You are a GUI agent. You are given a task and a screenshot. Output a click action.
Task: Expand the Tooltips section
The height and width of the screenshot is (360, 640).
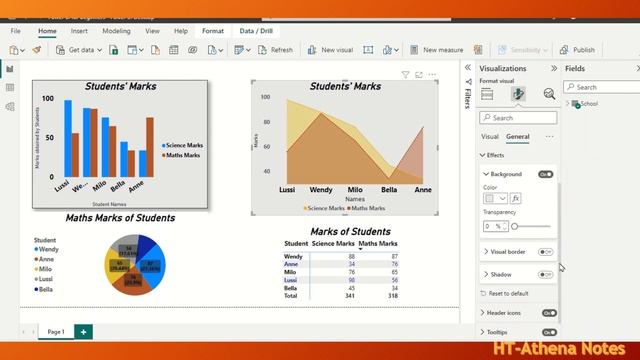pyautogui.click(x=482, y=332)
